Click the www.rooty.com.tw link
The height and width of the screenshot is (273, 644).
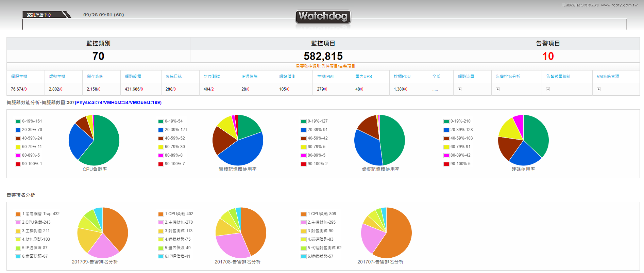(619, 5)
